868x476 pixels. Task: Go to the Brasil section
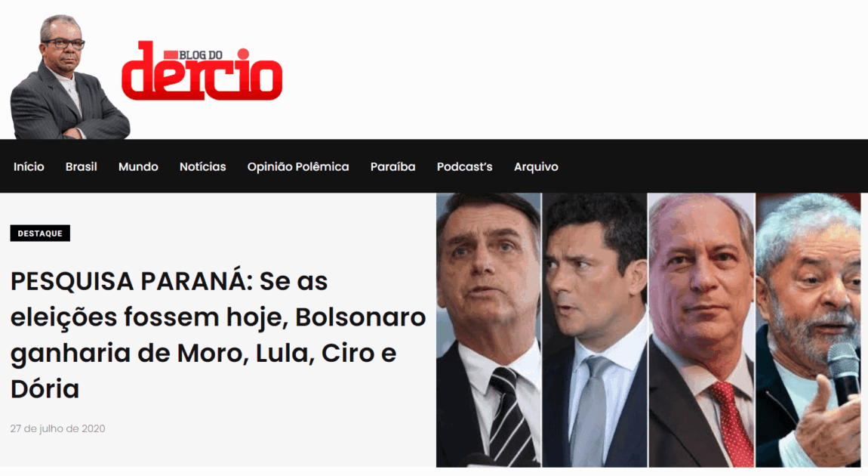tap(82, 167)
